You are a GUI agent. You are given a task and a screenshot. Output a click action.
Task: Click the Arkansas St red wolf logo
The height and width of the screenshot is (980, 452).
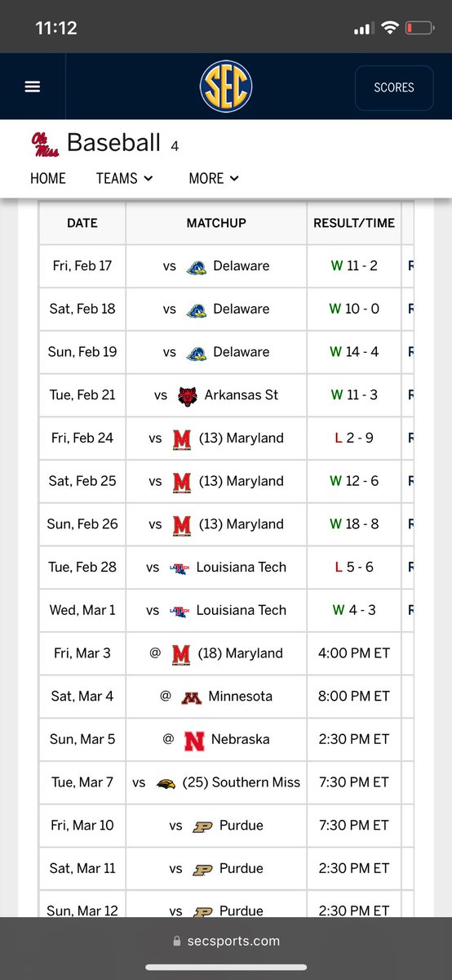[188, 395]
